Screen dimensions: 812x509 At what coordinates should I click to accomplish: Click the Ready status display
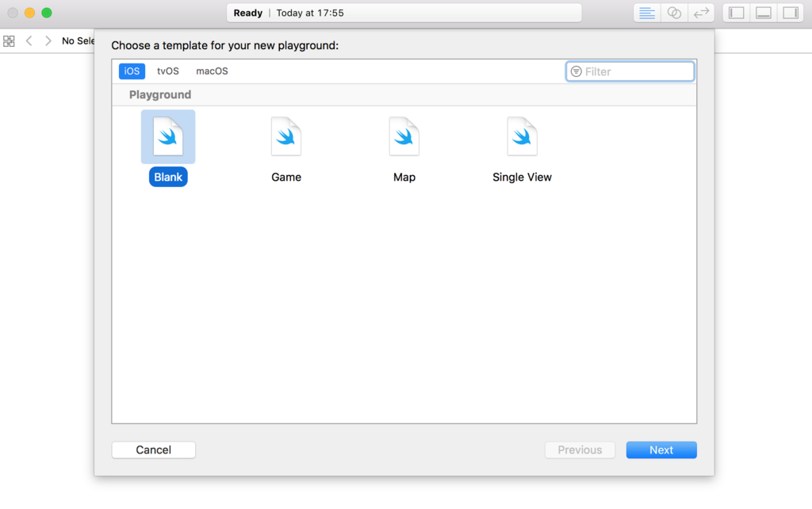tap(404, 13)
